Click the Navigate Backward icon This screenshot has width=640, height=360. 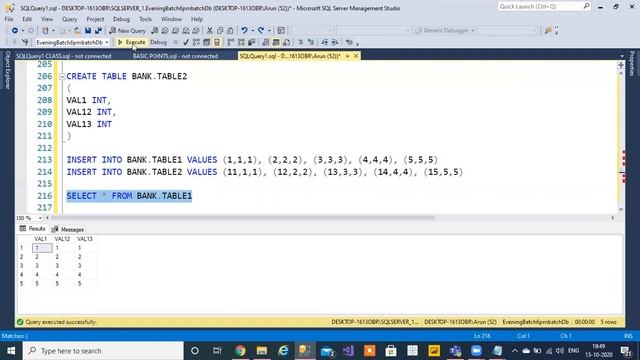pyautogui.click(x=15, y=31)
